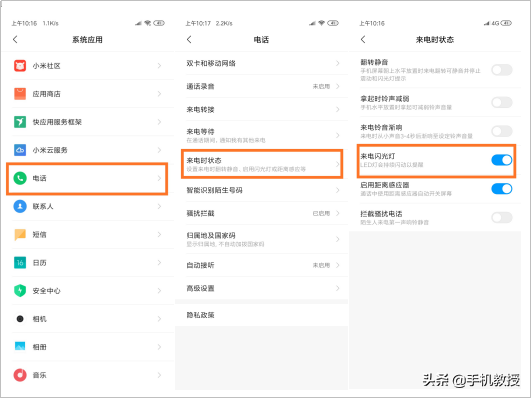Screen dimensions: 531x398
Task: Tap the green 电话 phone icon
Action: pyautogui.click(x=20, y=178)
